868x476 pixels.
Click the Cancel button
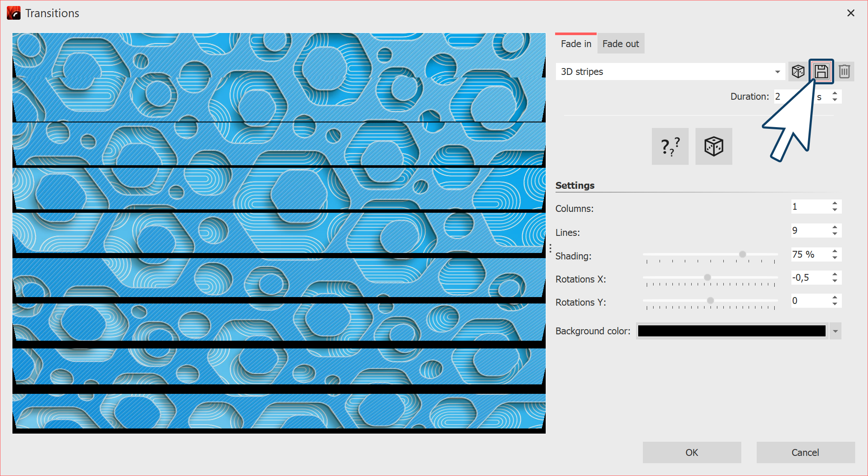[x=805, y=452]
